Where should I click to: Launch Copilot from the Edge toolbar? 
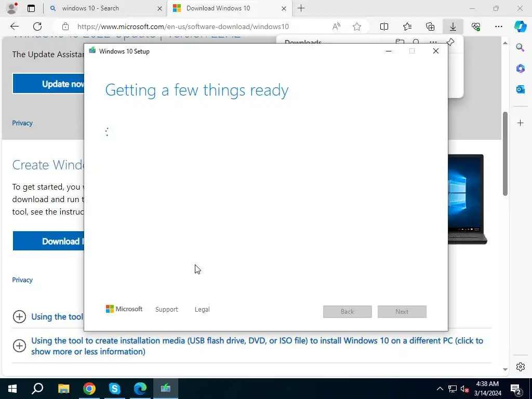pyautogui.click(x=521, y=26)
